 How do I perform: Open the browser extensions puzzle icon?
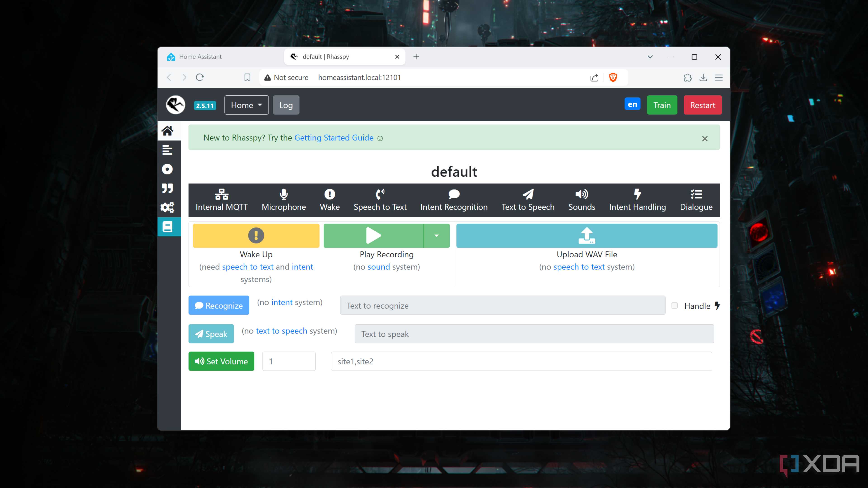(688, 77)
